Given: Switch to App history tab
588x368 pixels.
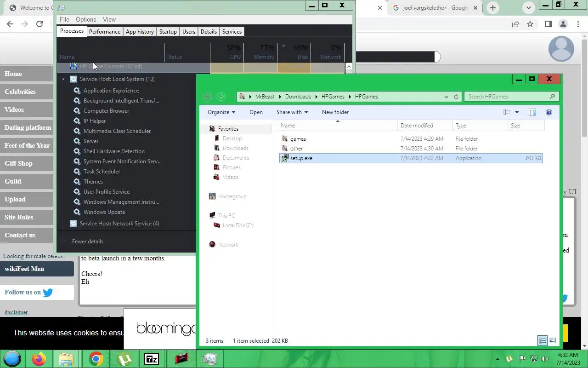Looking at the screenshot, I should [140, 32].
